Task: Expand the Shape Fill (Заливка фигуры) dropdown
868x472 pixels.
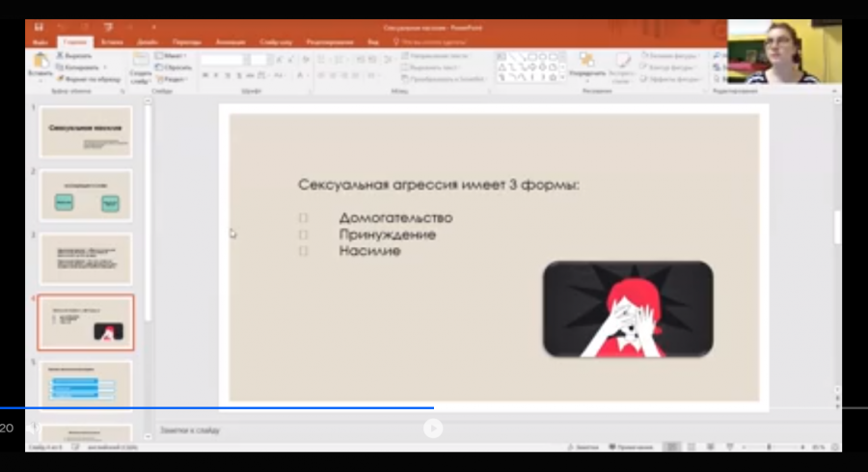Action: point(670,56)
